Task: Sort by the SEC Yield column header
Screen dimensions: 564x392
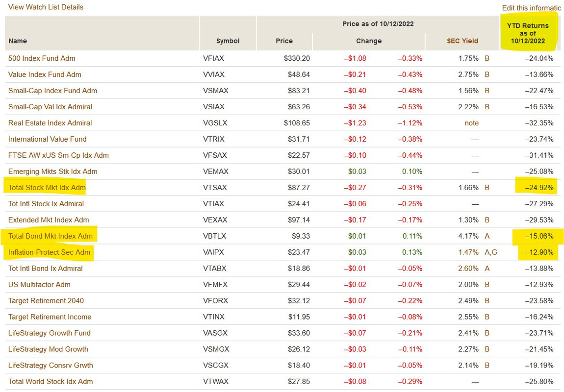Action: click(462, 41)
